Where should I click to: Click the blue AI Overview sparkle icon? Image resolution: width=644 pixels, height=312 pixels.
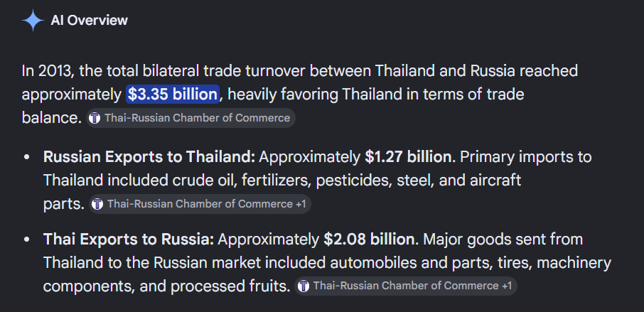click(x=33, y=20)
